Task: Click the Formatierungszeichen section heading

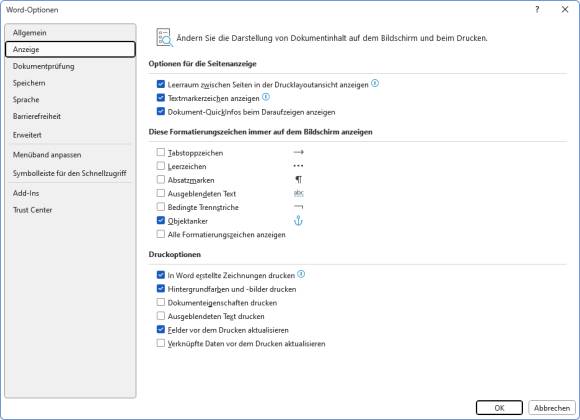Action: pyautogui.click(x=260, y=132)
